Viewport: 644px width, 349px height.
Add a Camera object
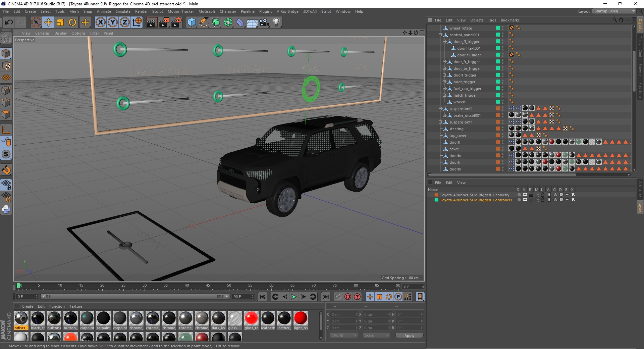click(x=264, y=22)
